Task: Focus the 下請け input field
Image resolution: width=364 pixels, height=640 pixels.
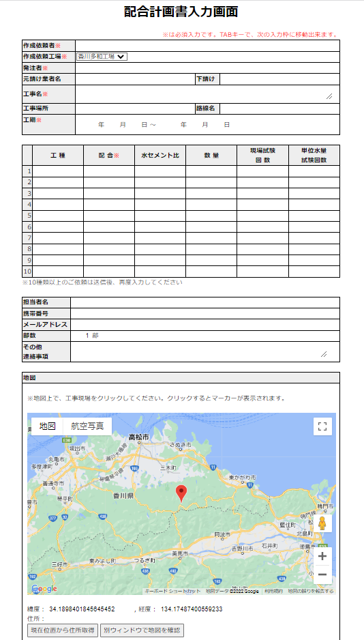Action: (x=279, y=79)
